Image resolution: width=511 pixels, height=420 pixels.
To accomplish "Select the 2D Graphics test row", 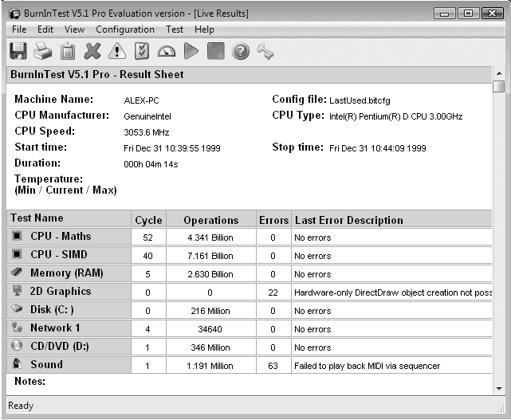I will coord(61,292).
